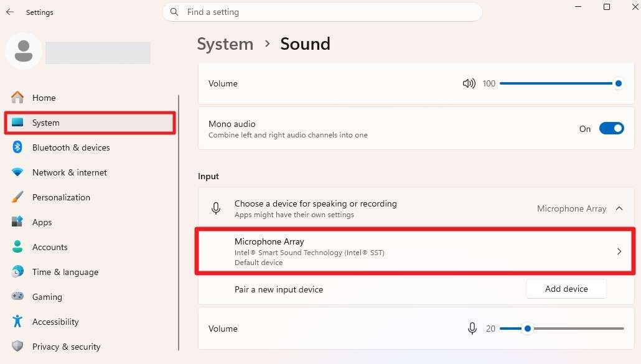This screenshot has width=641, height=364.
Task: Click the Bluetooth icon in sidebar
Action: (x=17, y=147)
